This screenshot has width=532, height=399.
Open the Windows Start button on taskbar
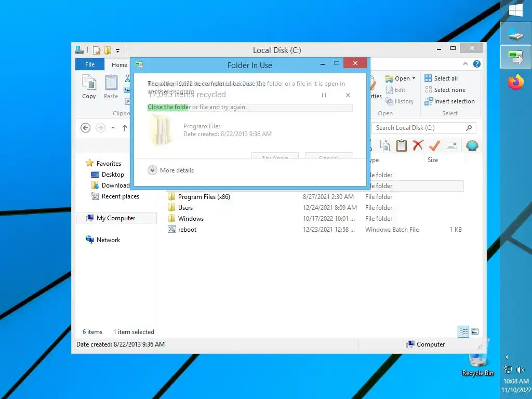516,10
